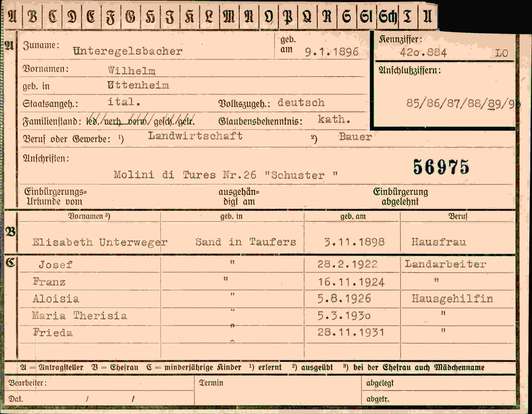Select the letter P index tab
532x414 pixels.
[x=288, y=17]
